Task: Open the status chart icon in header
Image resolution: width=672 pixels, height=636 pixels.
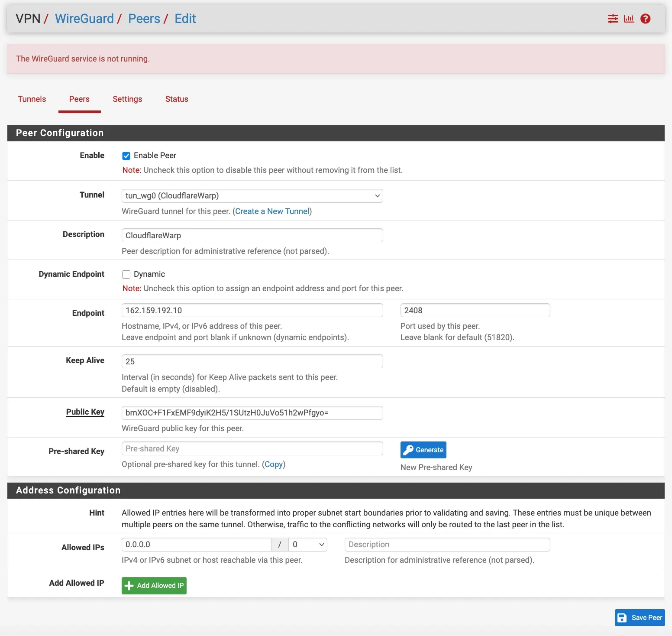Action: 629,19
